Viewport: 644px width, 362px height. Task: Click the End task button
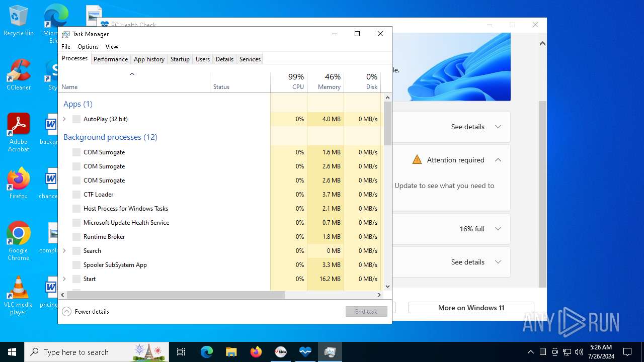coord(366,312)
